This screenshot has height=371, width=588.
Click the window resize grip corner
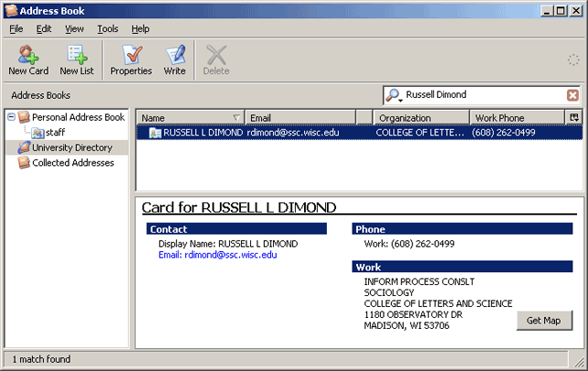(x=579, y=361)
